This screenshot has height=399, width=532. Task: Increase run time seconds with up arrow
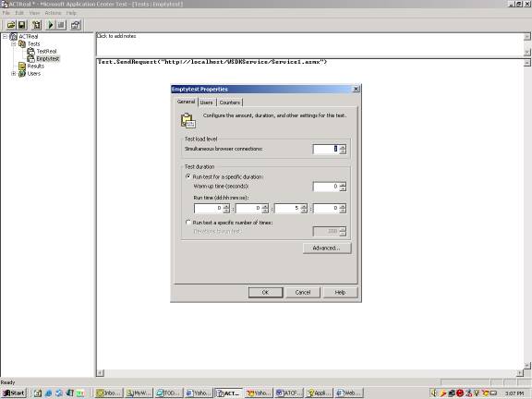(x=343, y=206)
